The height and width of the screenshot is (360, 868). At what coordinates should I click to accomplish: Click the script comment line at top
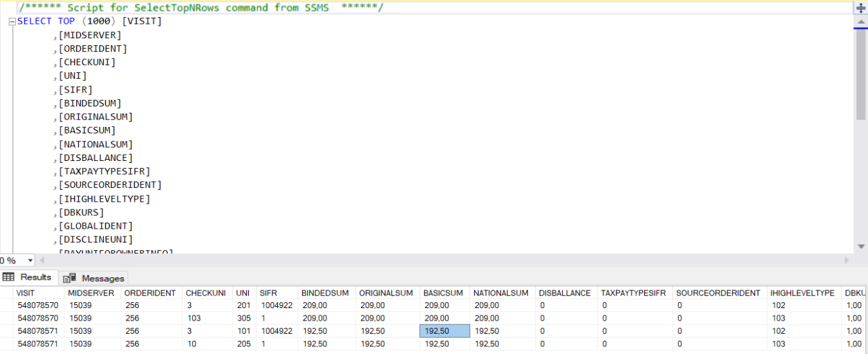coord(201,8)
